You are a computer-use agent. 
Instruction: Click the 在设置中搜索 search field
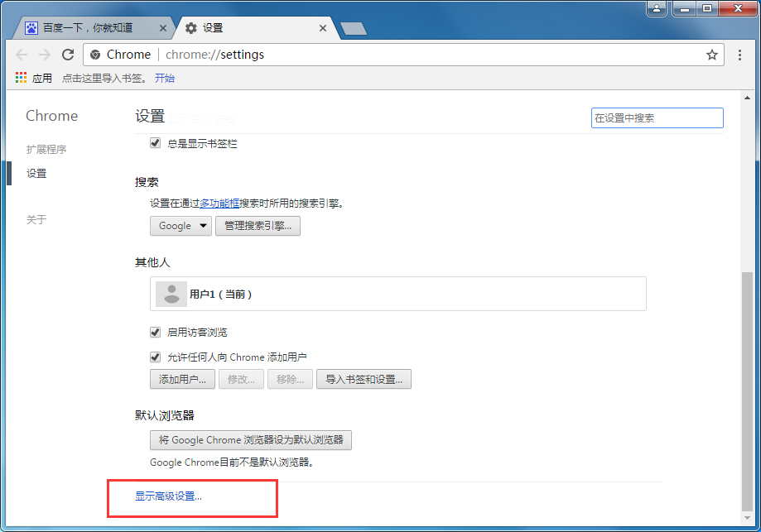657,118
